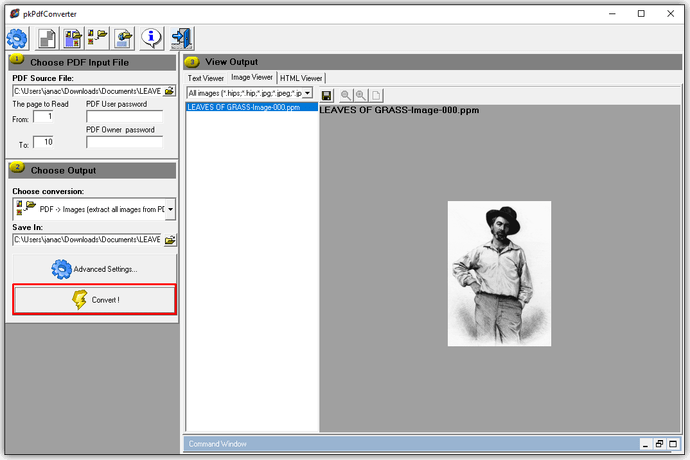Screen dimensions: 690x460
Task: Maximize the pkPdfConverter window
Action: click(641, 14)
